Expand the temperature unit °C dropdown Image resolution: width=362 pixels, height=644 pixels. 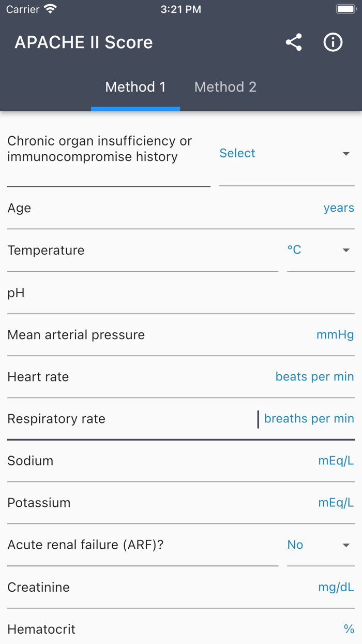click(320, 250)
